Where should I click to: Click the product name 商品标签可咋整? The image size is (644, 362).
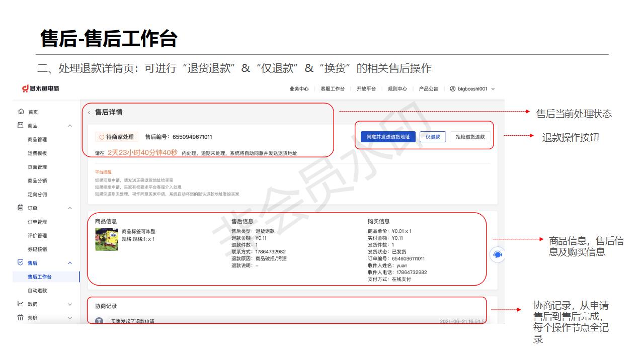pyautogui.click(x=138, y=231)
